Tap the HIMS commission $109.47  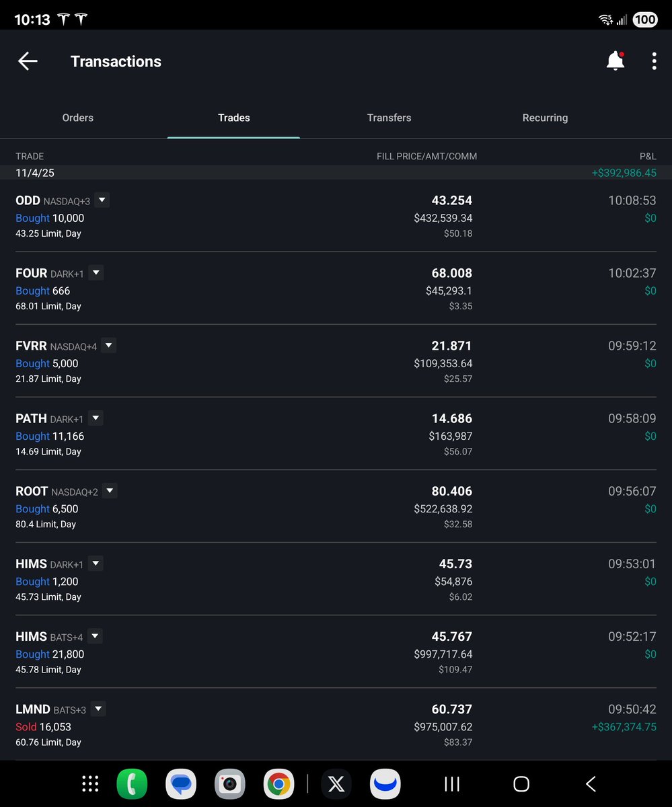coord(455,670)
